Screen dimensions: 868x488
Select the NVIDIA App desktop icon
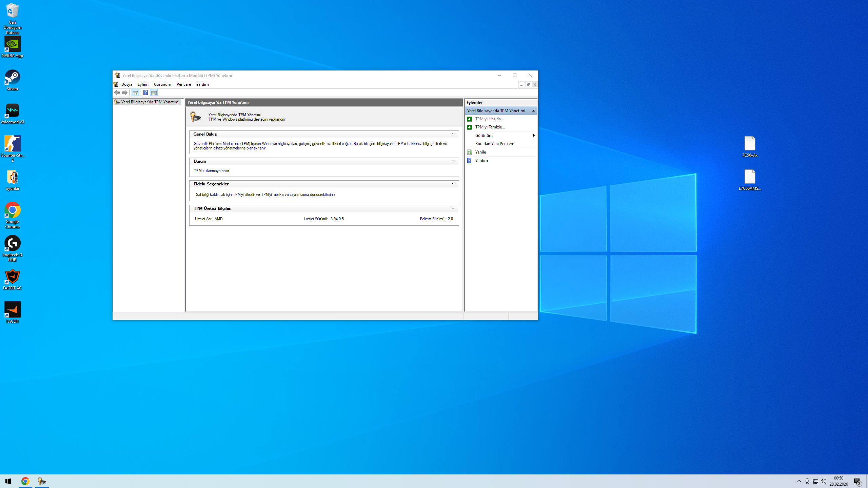pos(12,47)
